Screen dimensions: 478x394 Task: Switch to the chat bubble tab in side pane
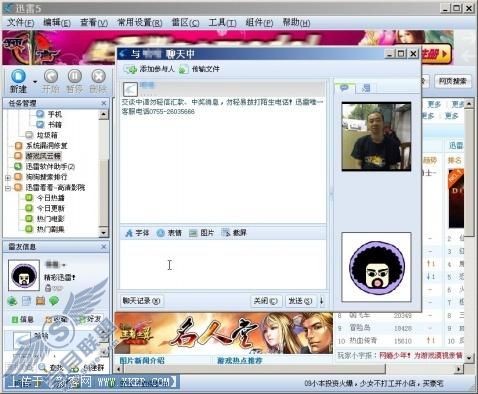344,88
